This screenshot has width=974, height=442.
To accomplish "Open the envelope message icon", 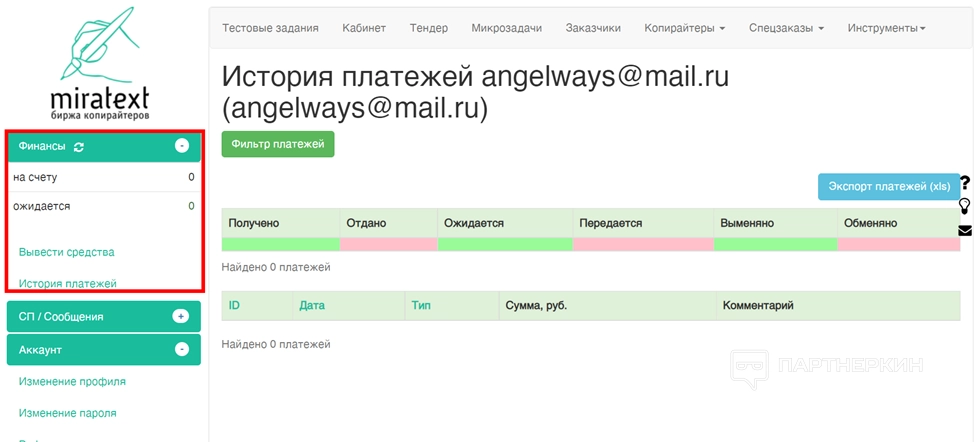I will (x=965, y=231).
